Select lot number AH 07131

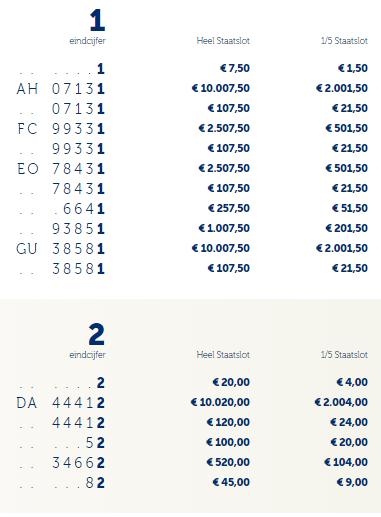click(61, 89)
